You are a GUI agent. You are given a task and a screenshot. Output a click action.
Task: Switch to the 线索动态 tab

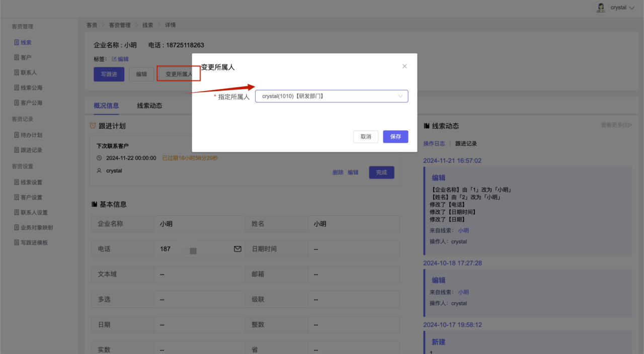click(x=149, y=106)
